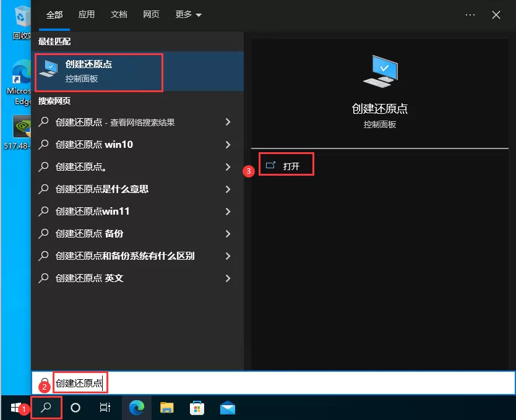Open Task View from the taskbar
Screen dimensions: 516x420
tap(105, 408)
